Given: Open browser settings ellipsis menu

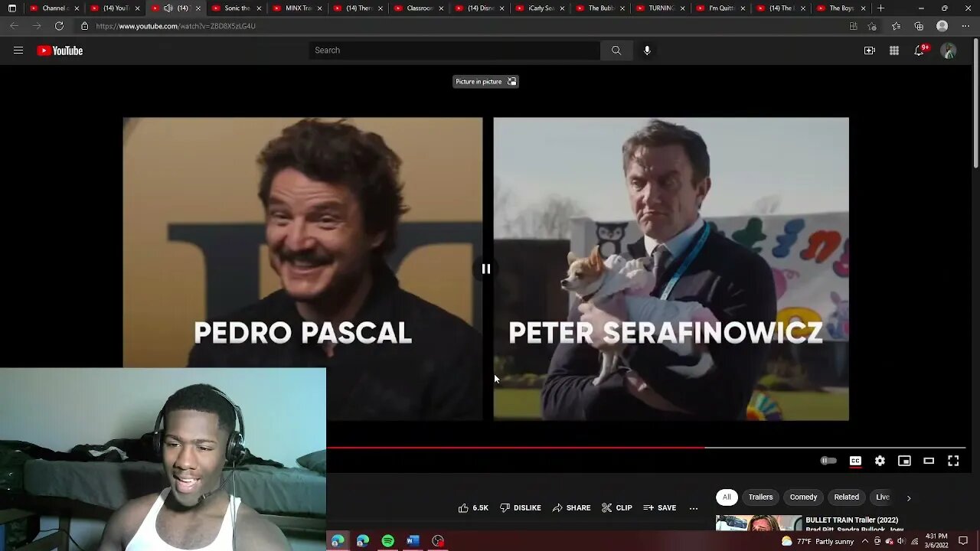Looking at the screenshot, I should (x=965, y=26).
